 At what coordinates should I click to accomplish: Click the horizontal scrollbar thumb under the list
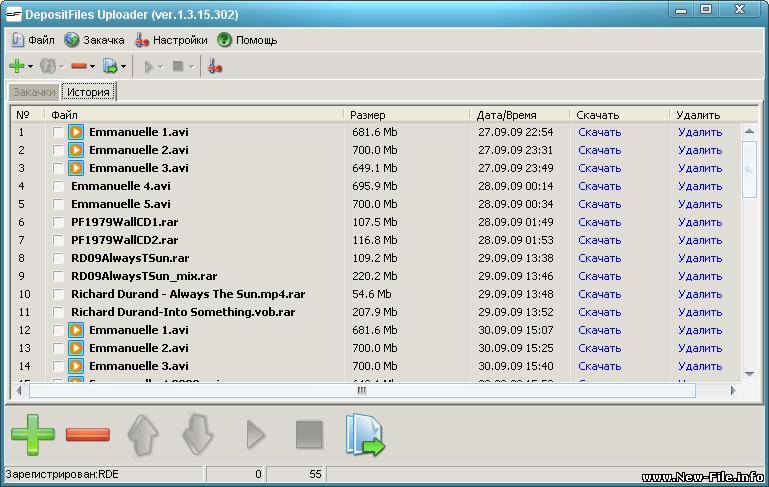click(362, 391)
